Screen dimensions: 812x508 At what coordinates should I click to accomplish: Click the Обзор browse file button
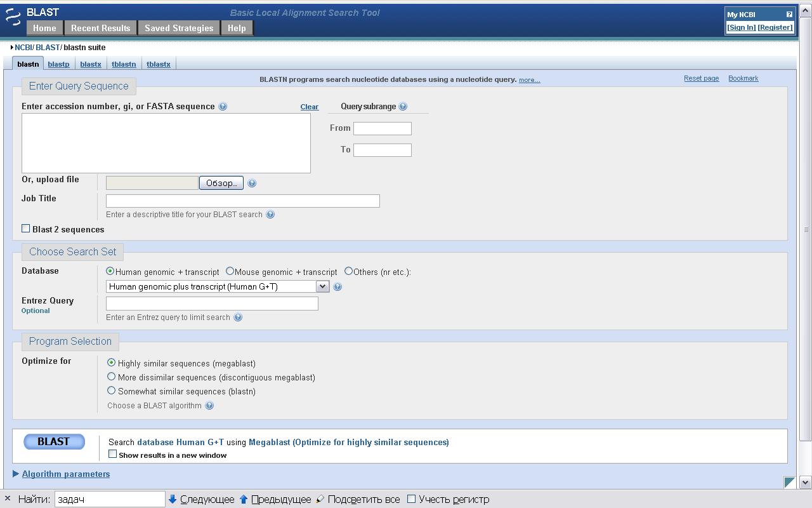tap(221, 184)
